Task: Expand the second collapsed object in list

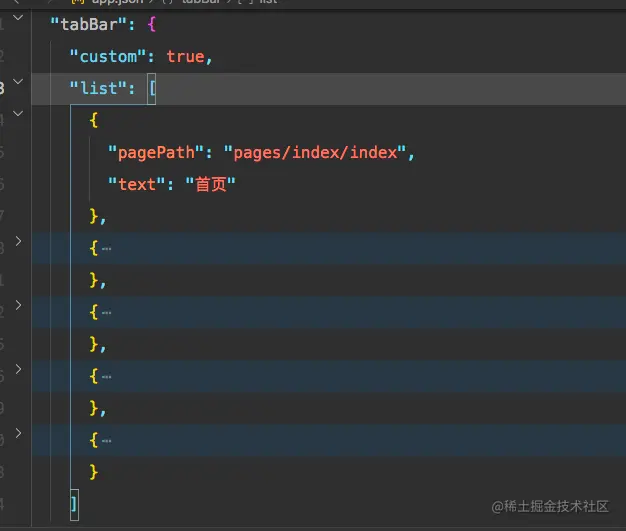Action: [18, 305]
